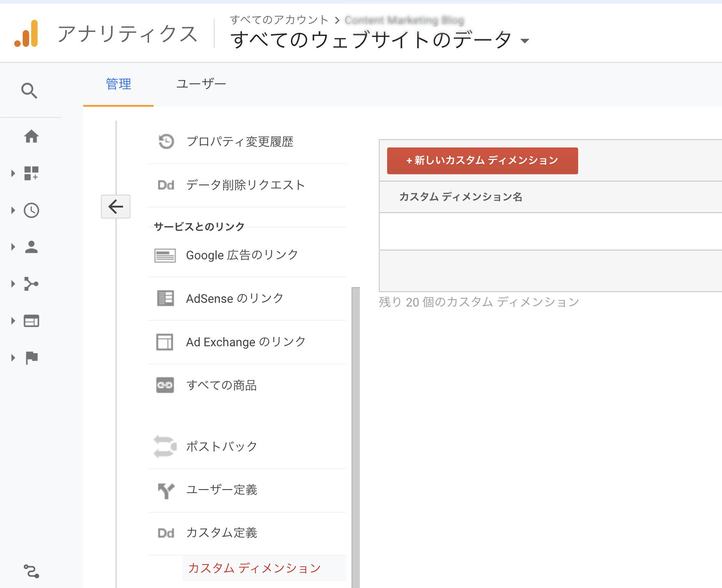Click the back arrow button
This screenshot has width=722, height=588.
tap(116, 207)
